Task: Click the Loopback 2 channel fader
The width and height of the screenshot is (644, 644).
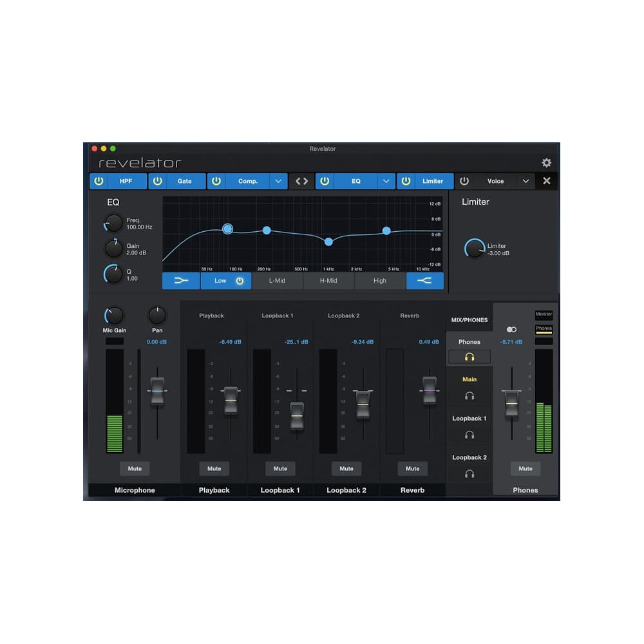Action: 363,404
